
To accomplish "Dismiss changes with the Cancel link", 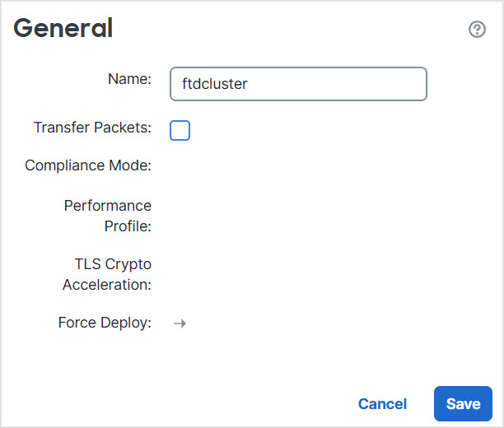I will tap(382, 404).
